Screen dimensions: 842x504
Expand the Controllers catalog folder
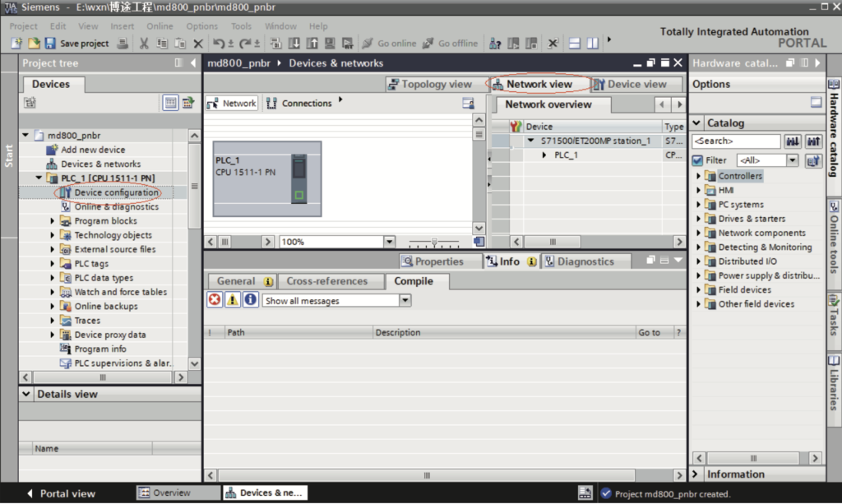point(700,176)
